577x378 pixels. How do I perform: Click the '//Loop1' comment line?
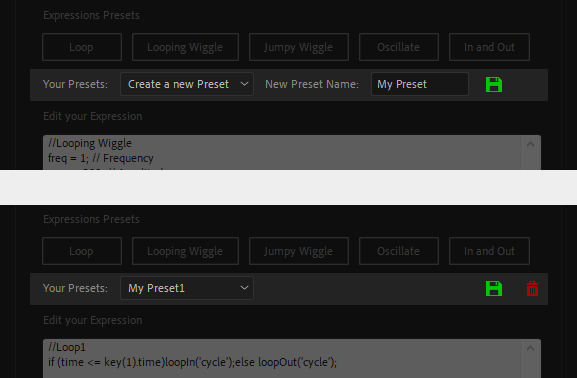[67, 347]
